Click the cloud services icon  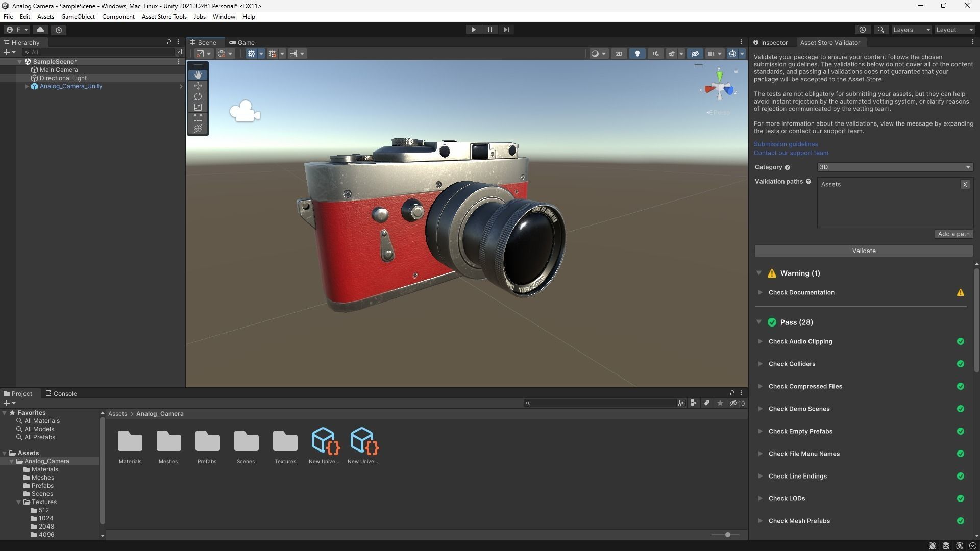(40, 30)
